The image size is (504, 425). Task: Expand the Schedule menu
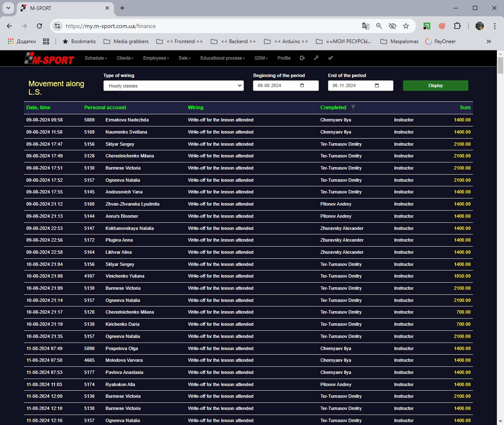click(96, 58)
